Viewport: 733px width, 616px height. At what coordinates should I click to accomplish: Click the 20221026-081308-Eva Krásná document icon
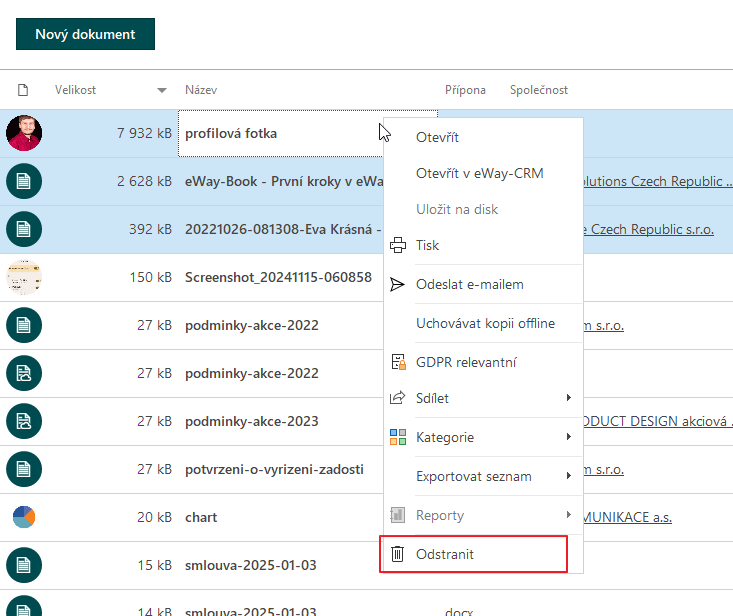pyautogui.click(x=24, y=229)
